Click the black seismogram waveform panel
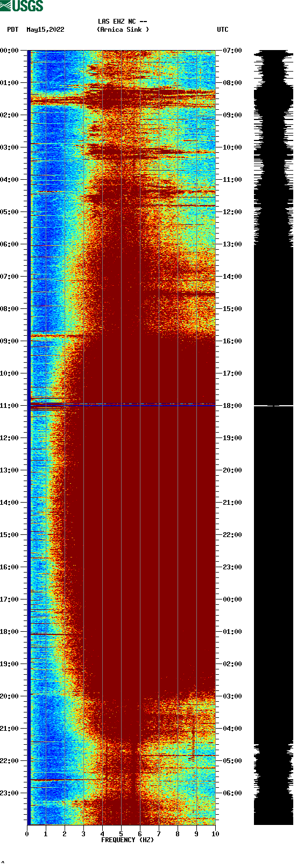 click(x=273, y=437)
